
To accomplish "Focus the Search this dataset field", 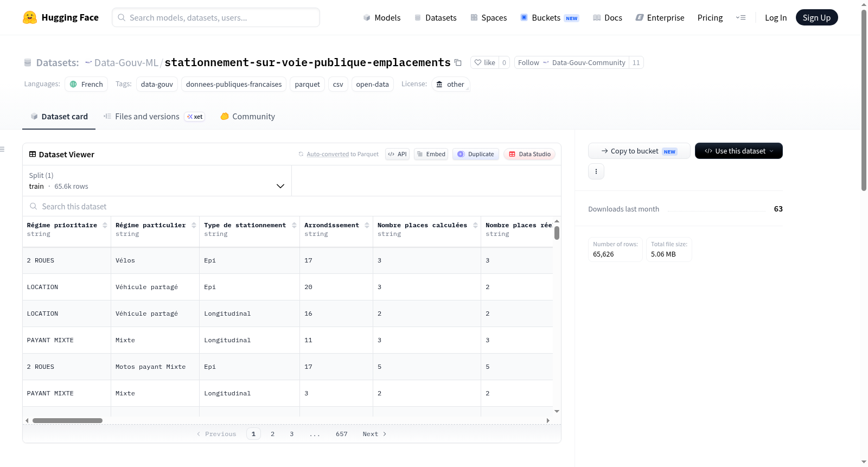I will click(292, 207).
